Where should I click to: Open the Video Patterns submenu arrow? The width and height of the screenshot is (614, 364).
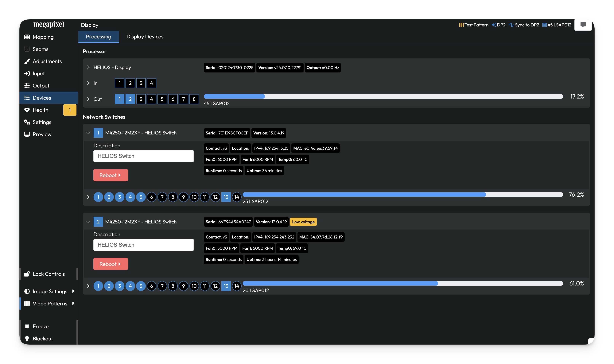click(x=73, y=304)
